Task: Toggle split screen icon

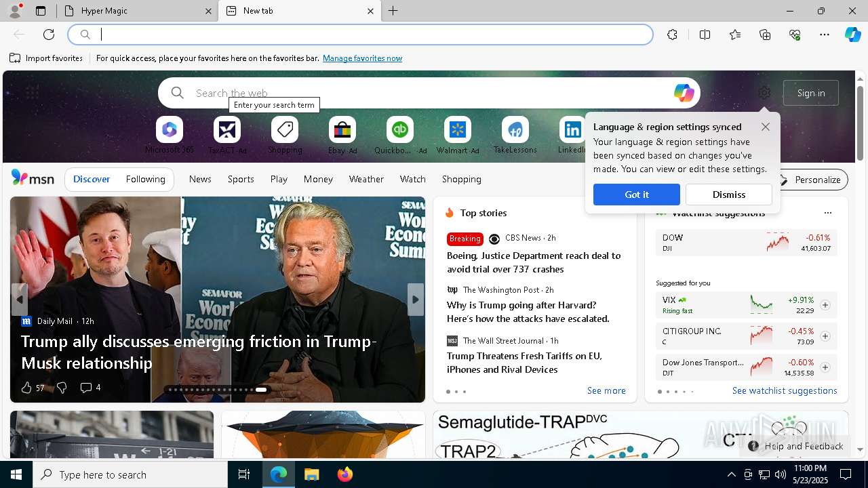Action: [x=705, y=35]
